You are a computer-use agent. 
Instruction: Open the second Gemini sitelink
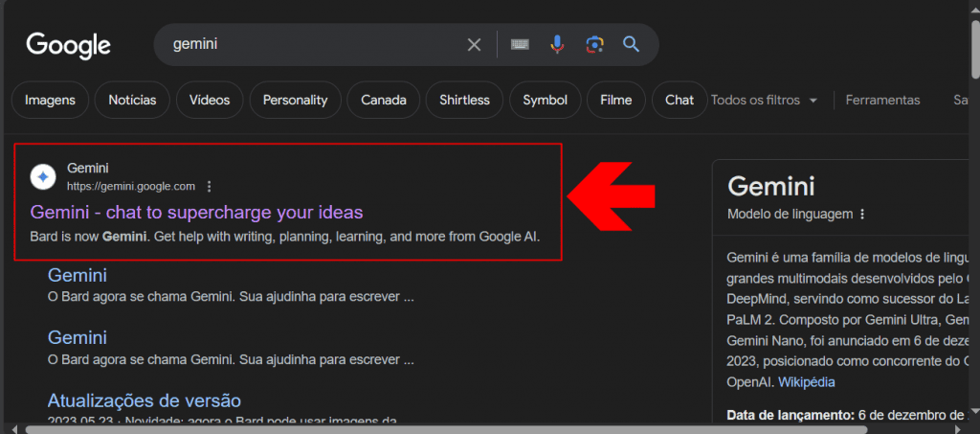pos(78,337)
